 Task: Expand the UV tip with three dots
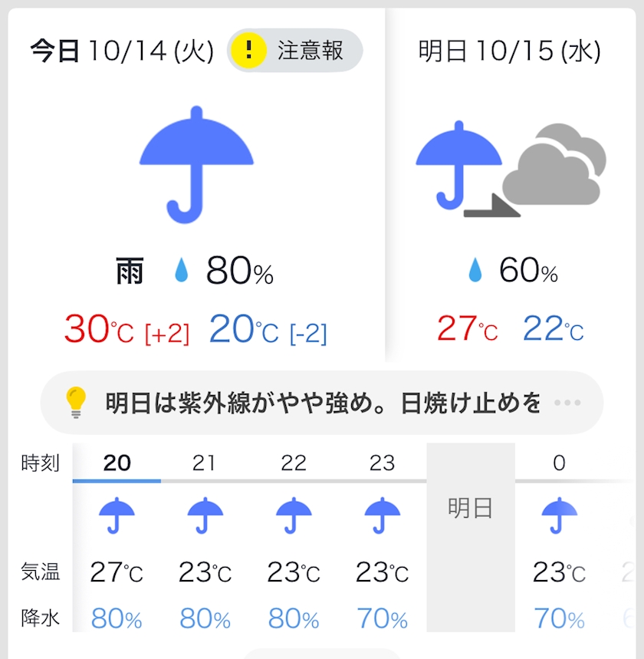(x=567, y=403)
